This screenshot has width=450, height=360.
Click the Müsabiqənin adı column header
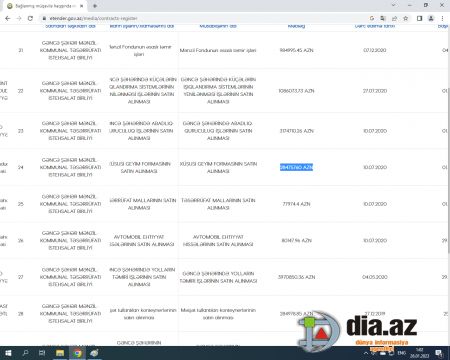[x=218, y=26]
